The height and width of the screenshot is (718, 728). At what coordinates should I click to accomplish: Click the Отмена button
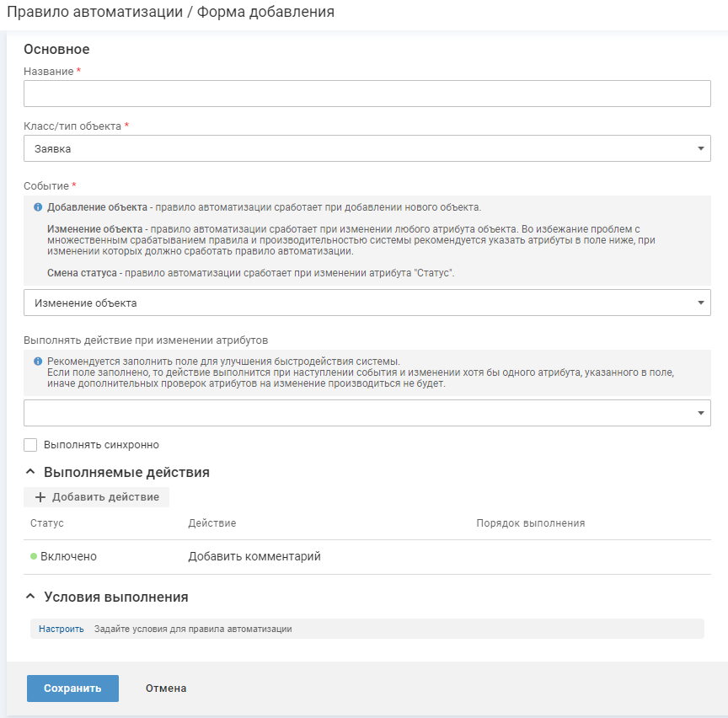pos(166,689)
